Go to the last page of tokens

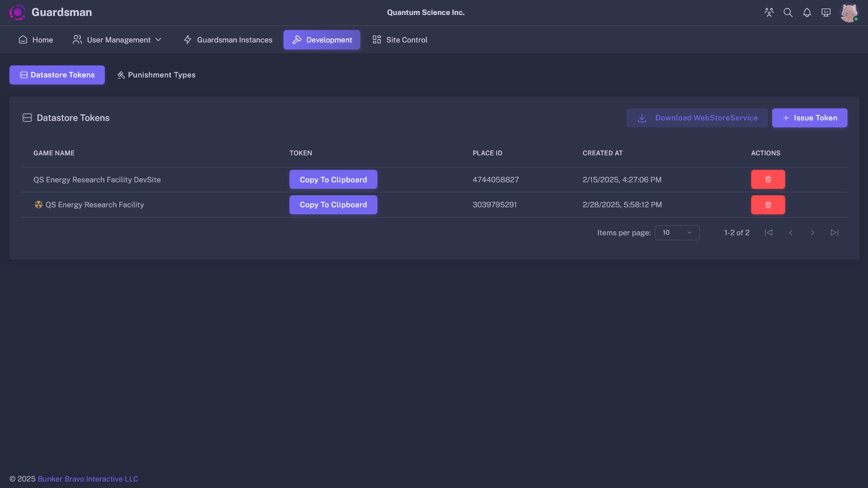pyautogui.click(x=834, y=233)
